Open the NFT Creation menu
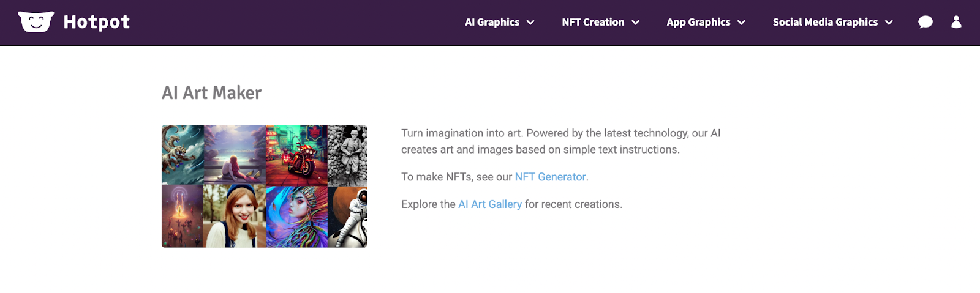The image size is (980, 293). tap(593, 22)
